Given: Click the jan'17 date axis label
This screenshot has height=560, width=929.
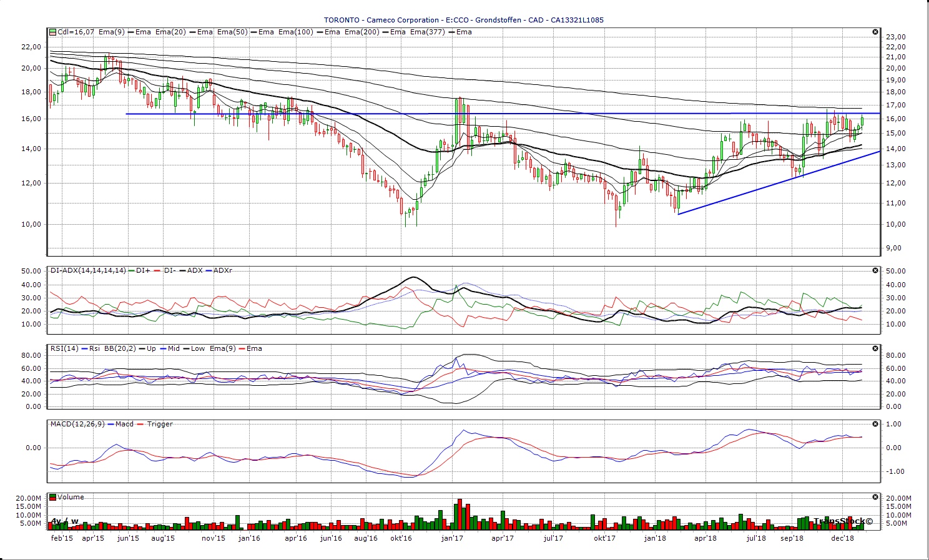Looking at the screenshot, I should pos(452,538).
